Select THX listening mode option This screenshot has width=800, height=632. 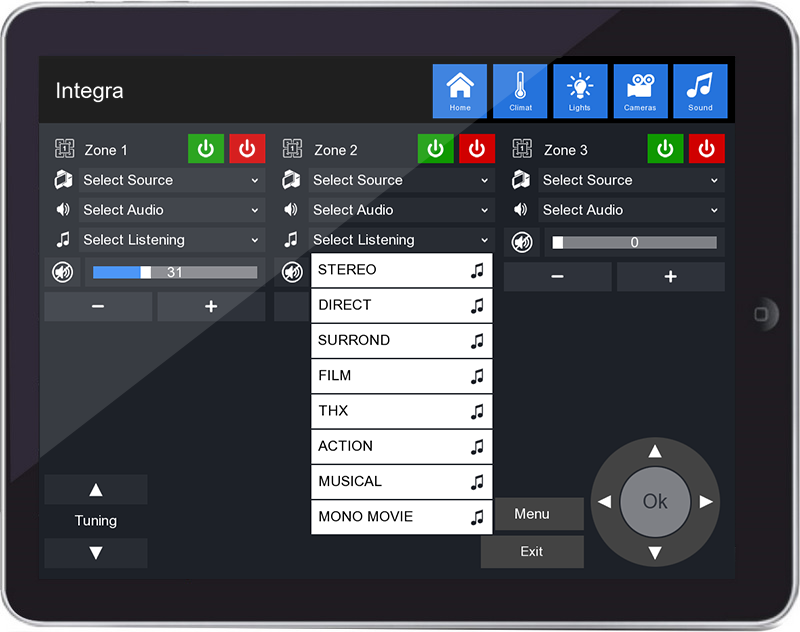pos(401,411)
